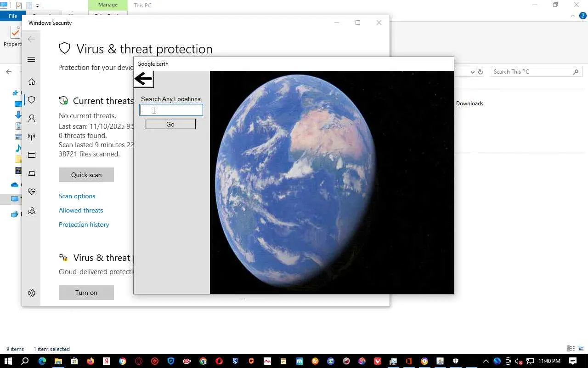Launch Firefox from the taskbar
588x368 pixels.
pos(90,361)
